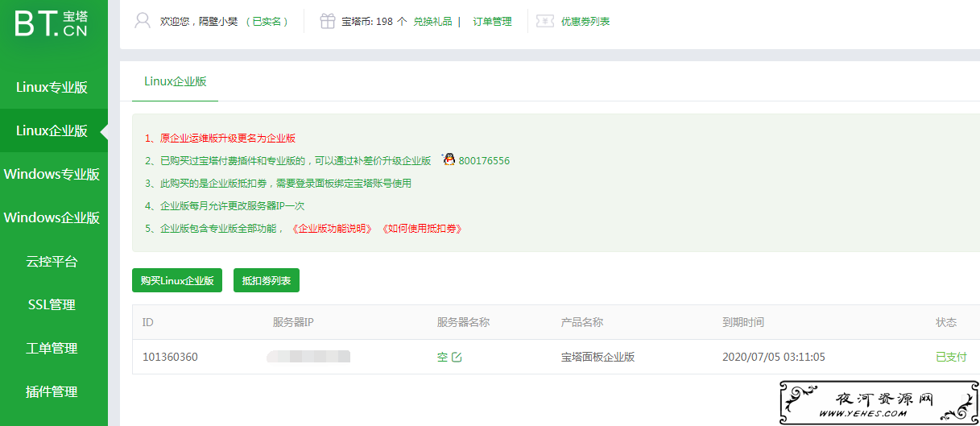
Task: Click the 宝塔面板企业版 product cell
Action: pyautogui.click(x=598, y=357)
